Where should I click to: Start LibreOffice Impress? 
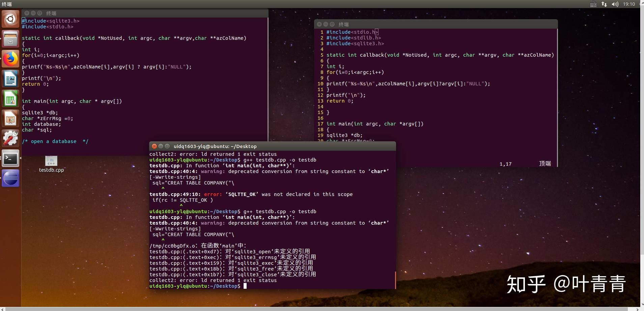(10, 118)
